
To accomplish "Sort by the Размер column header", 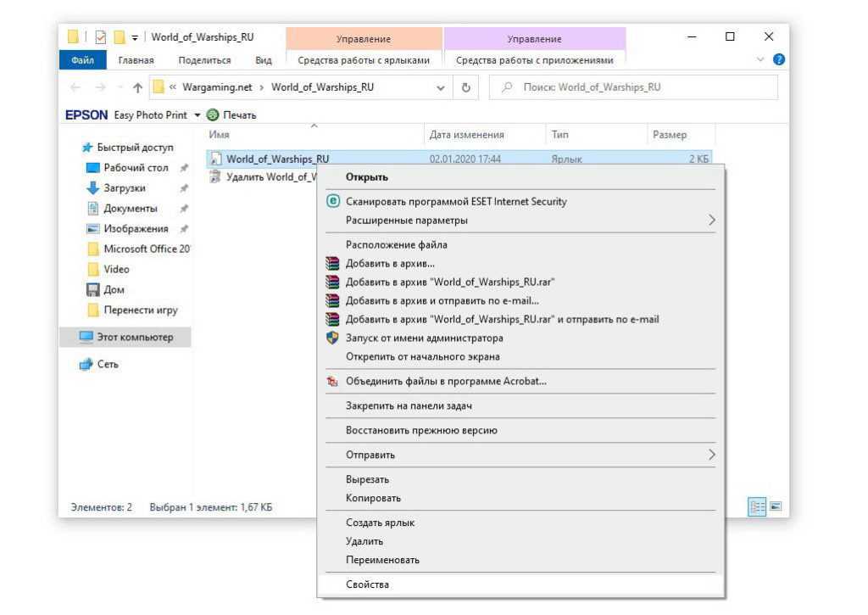I will coord(682,134).
